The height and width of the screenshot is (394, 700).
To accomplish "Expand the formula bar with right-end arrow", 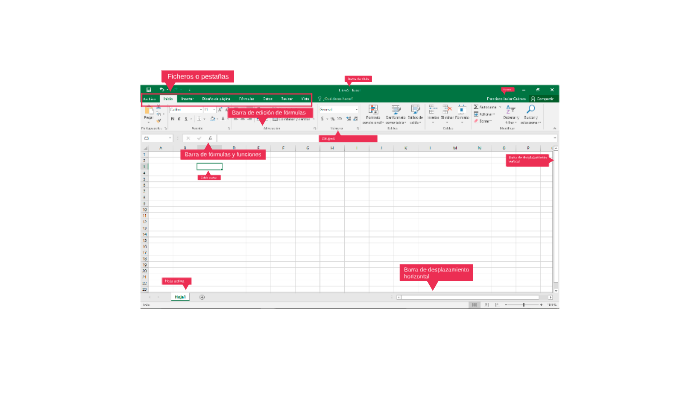I will pyautogui.click(x=554, y=138).
